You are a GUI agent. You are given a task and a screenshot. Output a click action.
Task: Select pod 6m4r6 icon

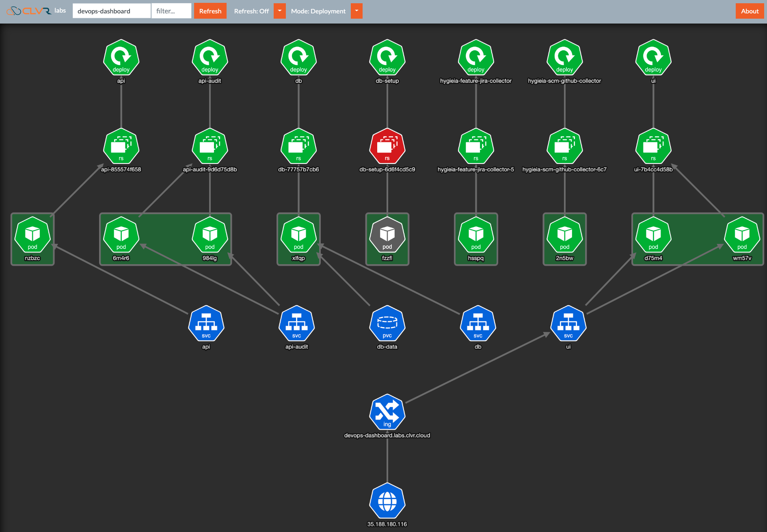(121, 235)
